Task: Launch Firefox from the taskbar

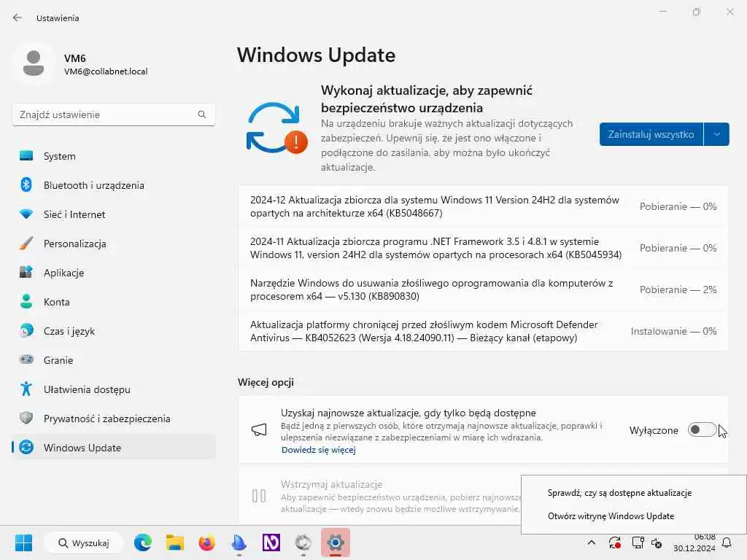Action: (x=206, y=542)
